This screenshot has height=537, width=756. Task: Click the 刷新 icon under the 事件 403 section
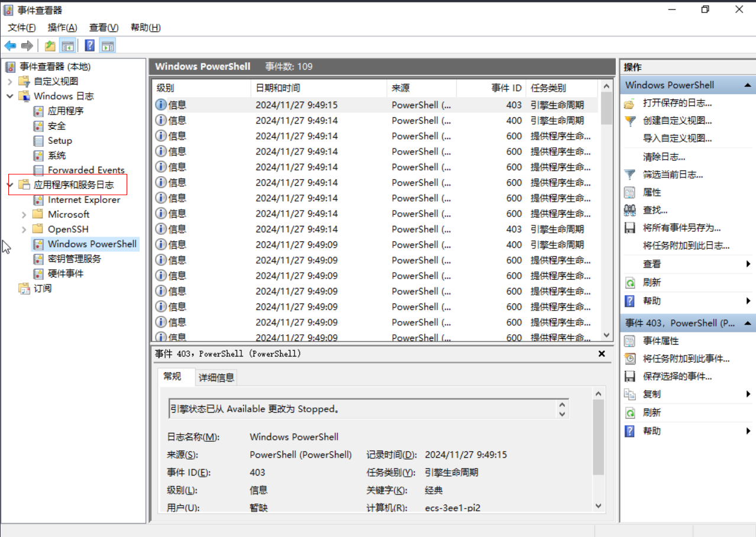click(630, 413)
